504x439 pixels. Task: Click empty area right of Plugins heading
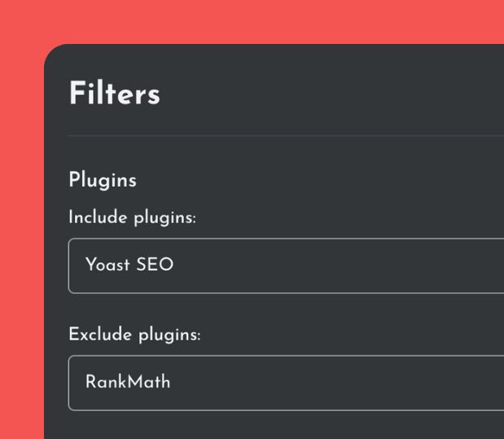(x=326, y=180)
